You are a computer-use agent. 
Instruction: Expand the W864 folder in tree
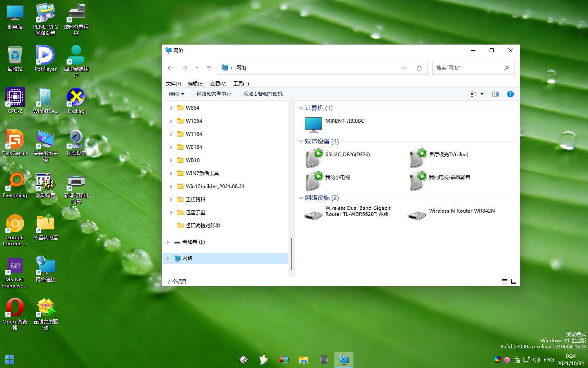pos(171,108)
